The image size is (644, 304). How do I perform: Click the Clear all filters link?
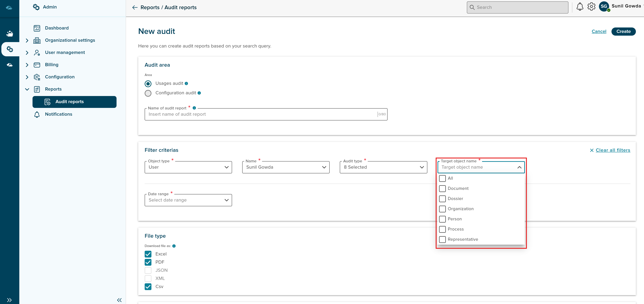613,150
